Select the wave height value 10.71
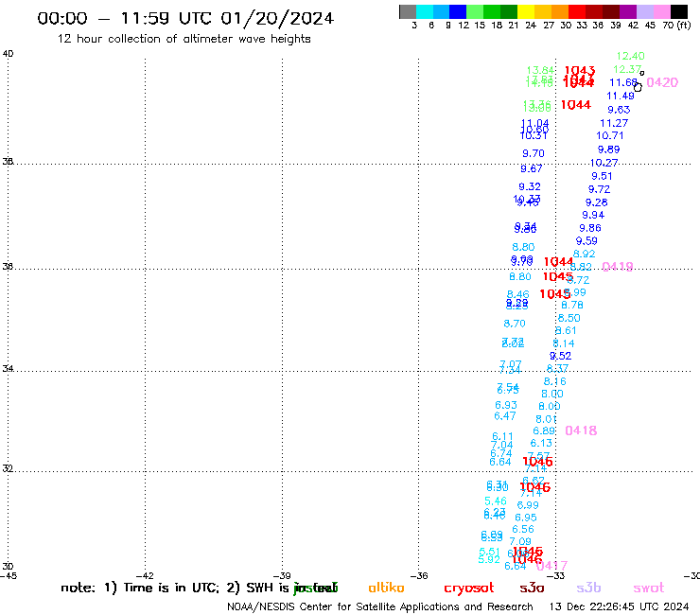The width and height of the screenshot is (700, 615). click(x=610, y=136)
